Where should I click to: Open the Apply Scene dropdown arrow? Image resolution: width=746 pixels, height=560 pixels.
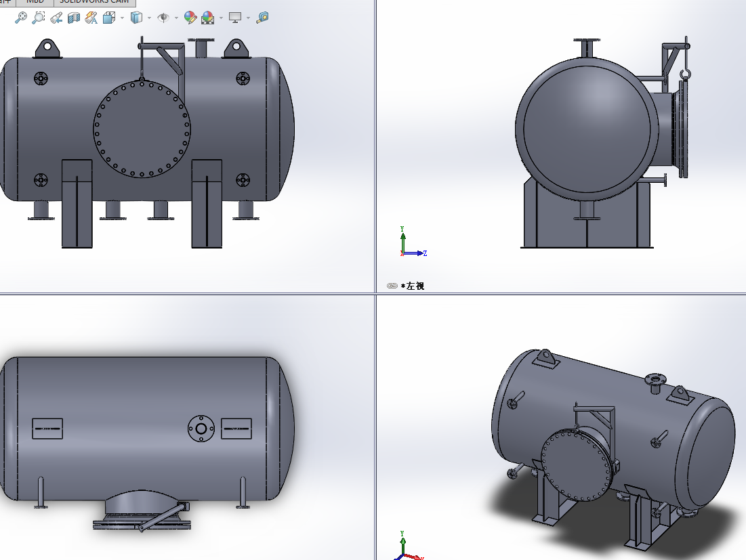click(x=222, y=18)
